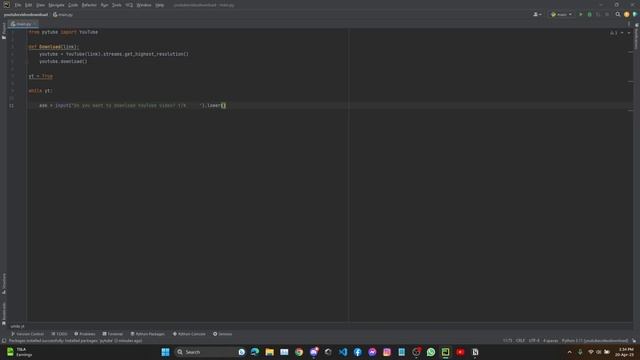Click the 'while yt:' code line
Screen dimensions: 640x360
[40, 91]
